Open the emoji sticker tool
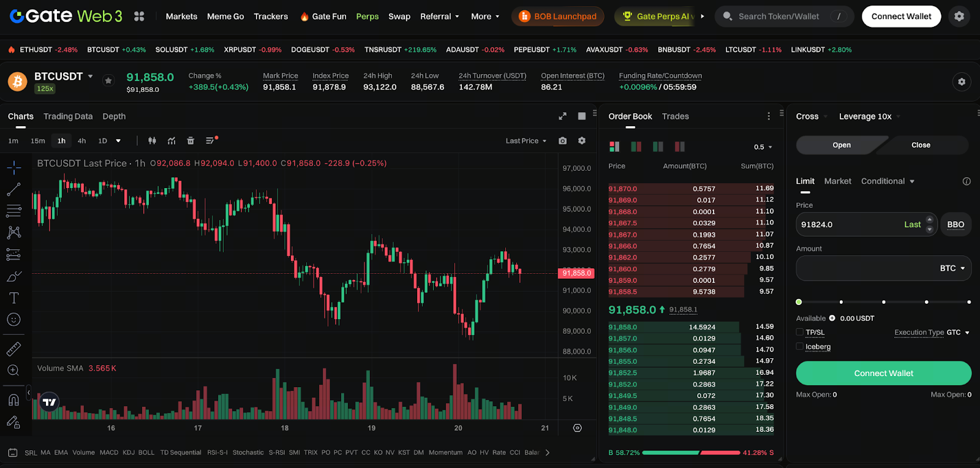The width and height of the screenshot is (980, 468). pos(13,320)
